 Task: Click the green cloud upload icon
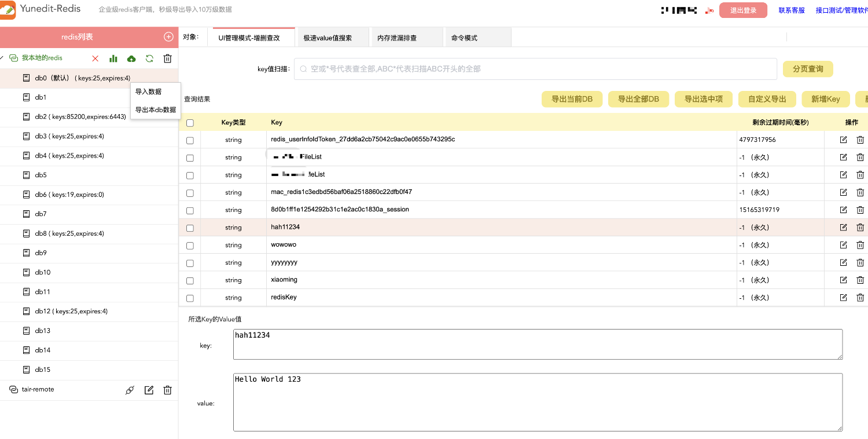(x=131, y=58)
